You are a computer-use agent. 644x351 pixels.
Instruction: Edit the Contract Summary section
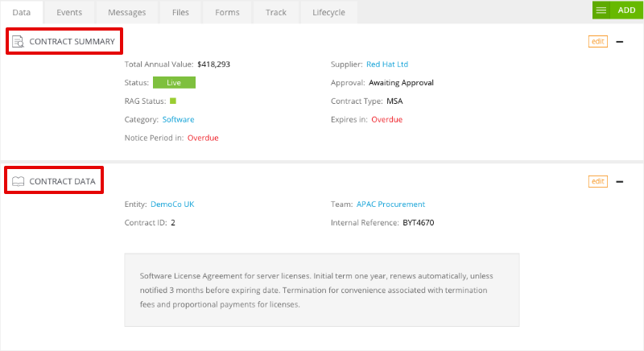(x=597, y=42)
